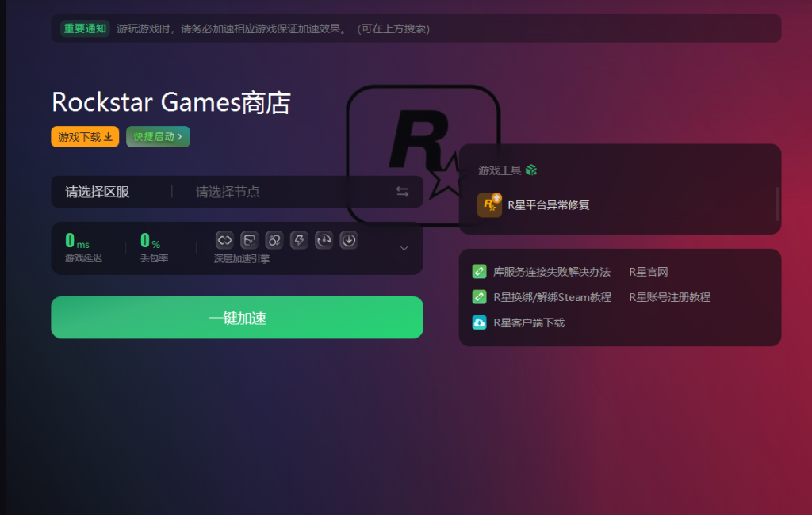The image size is (812, 515).
Task: Click the speedometer gauge engine icon
Action: pyautogui.click(x=324, y=240)
